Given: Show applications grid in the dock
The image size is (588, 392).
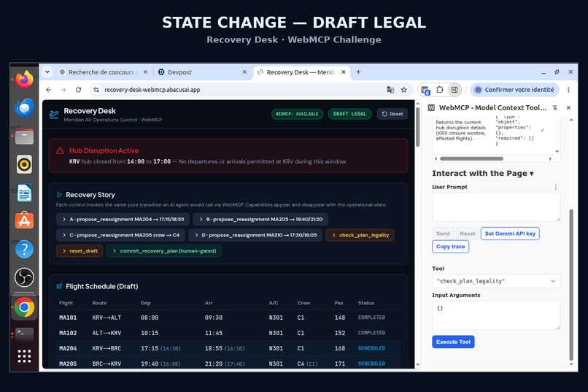Looking at the screenshot, I should pos(24,356).
